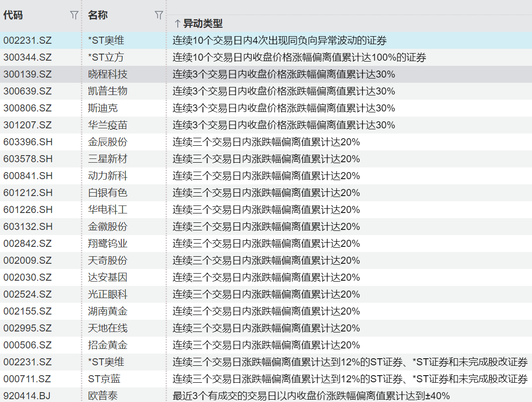The width and height of the screenshot is (532, 402).
Task: Select code cell 600841.SH
Action: (x=28, y=176)
